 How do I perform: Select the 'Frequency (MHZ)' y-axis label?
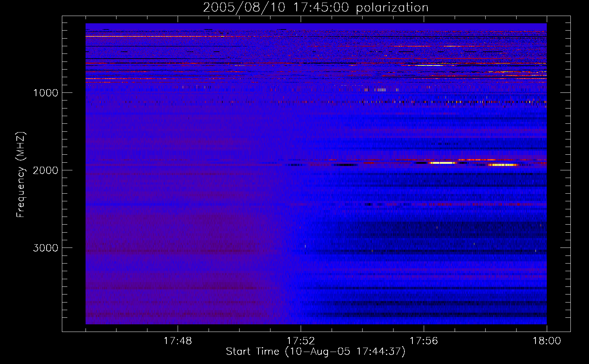21,175
